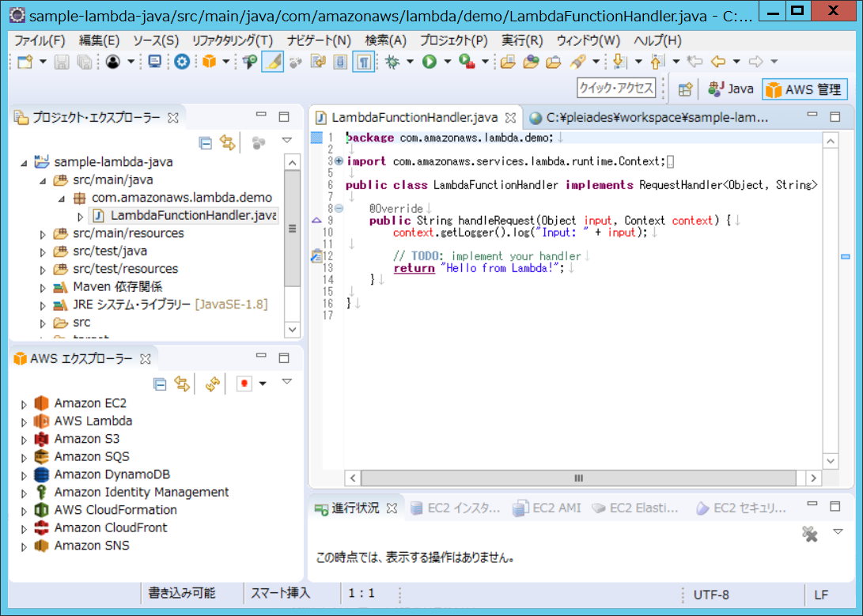Click the Next annotation down-arrow icon
Image resolution: width=863 pixels, height=616 pixels.
click(x=619, y=62)
